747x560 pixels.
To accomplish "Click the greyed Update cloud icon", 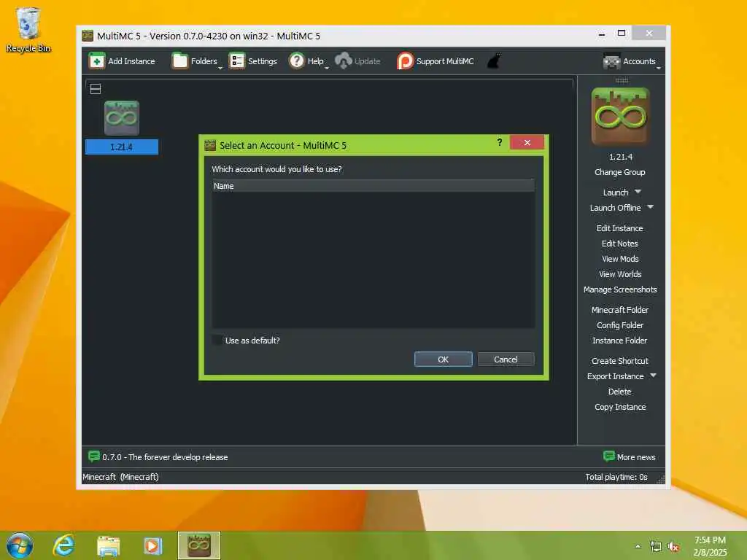I will 343,61.
